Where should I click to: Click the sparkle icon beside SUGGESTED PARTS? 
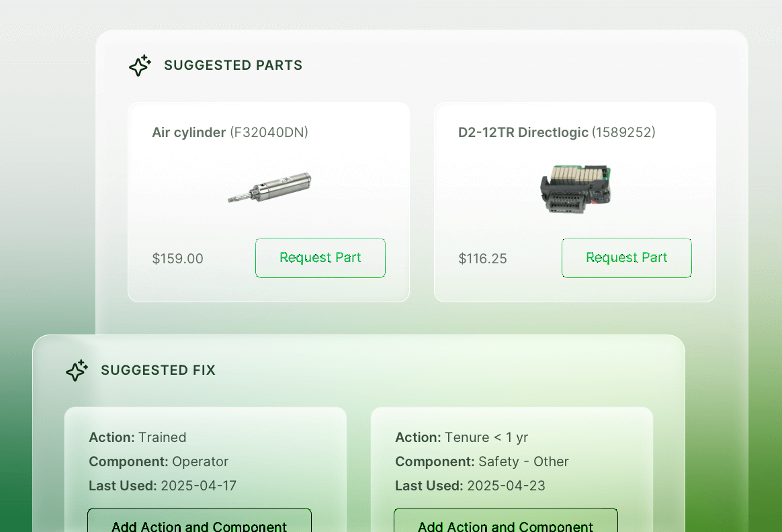pos(140,65)
